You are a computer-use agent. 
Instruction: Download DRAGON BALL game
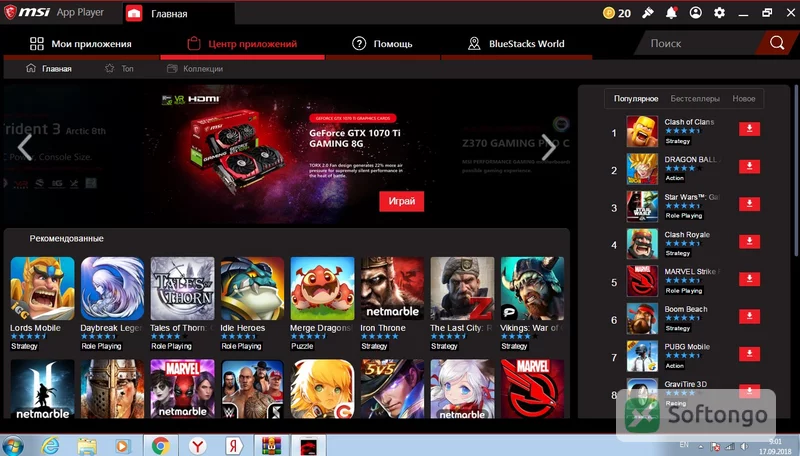point(749,166)
